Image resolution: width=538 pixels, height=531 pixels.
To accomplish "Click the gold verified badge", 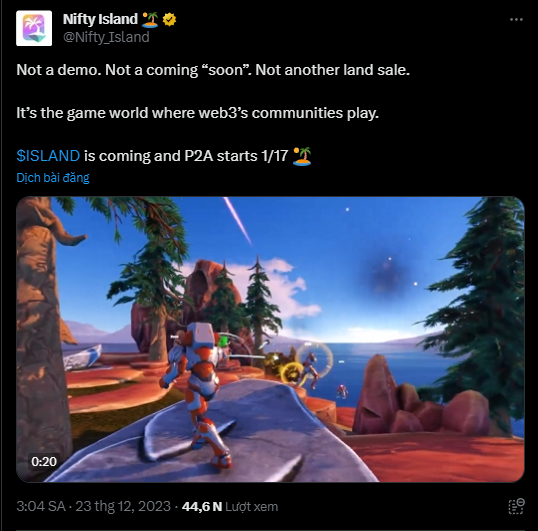I will click(x=169, y=20).
